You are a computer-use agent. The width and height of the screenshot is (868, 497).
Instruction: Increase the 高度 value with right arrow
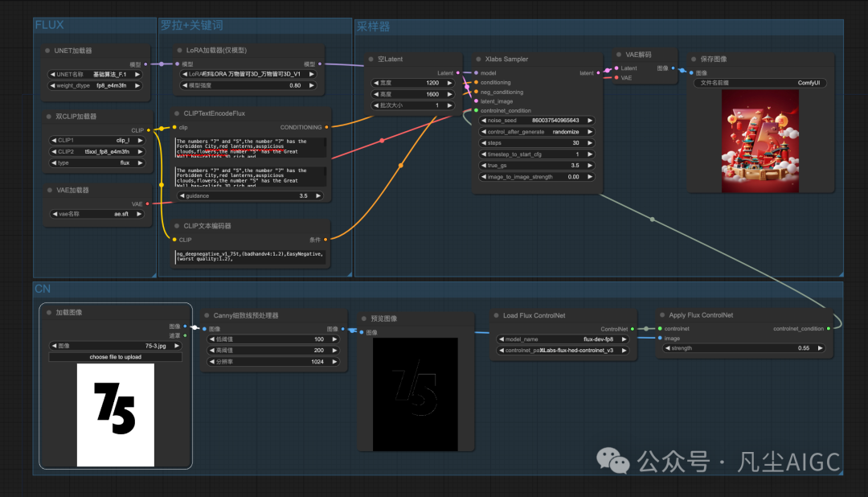[449, 94]
